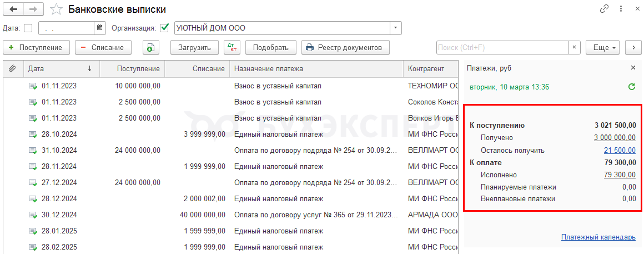Go forward with the right arrow
644x254 pixels.
coord(34,9)
